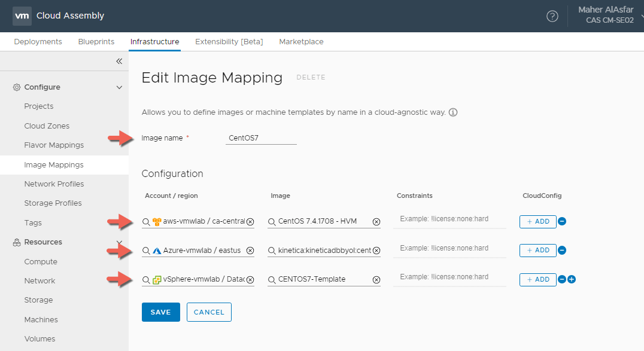Click the VMware logo icon
This screenshot has width=644, height=351.
[22, 16]
